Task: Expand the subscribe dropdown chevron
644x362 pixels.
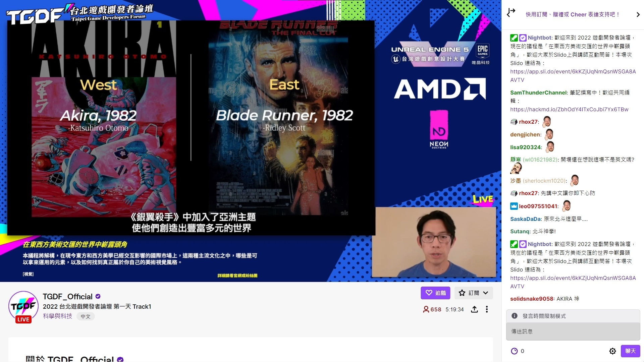Action: click(485, 293)
